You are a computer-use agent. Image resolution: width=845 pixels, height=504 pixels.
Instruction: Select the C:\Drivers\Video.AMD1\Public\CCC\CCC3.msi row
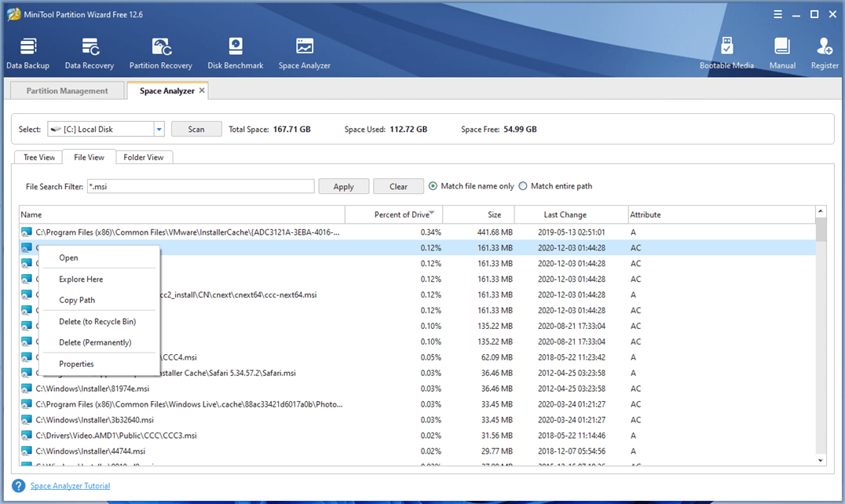coord(418,435)
